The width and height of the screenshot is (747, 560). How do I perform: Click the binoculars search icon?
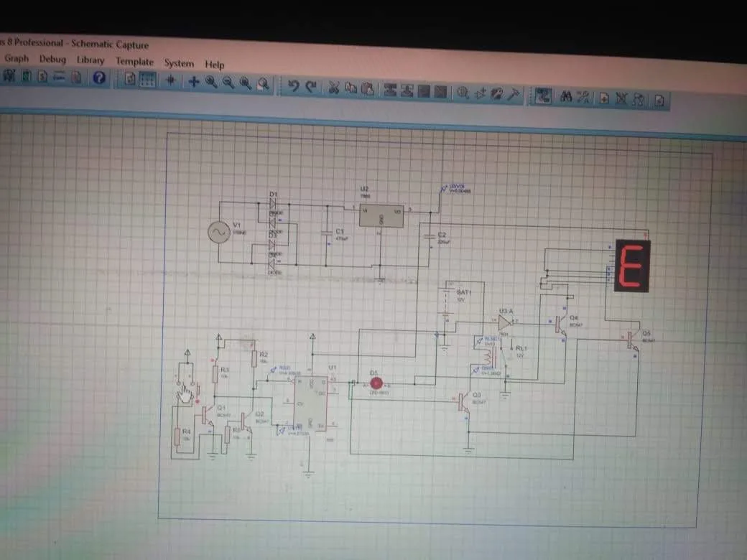tap(565, 97)
